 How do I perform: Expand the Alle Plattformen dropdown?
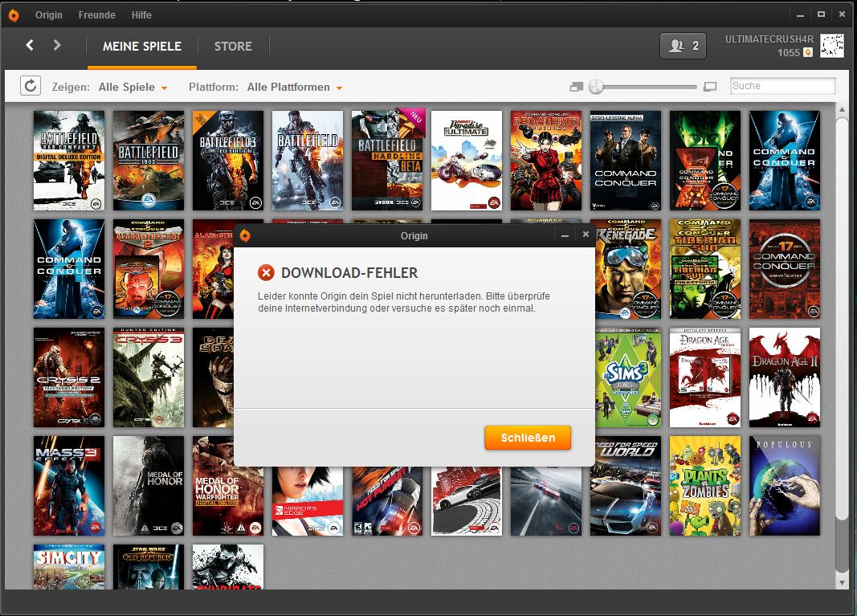click(295, 87)
